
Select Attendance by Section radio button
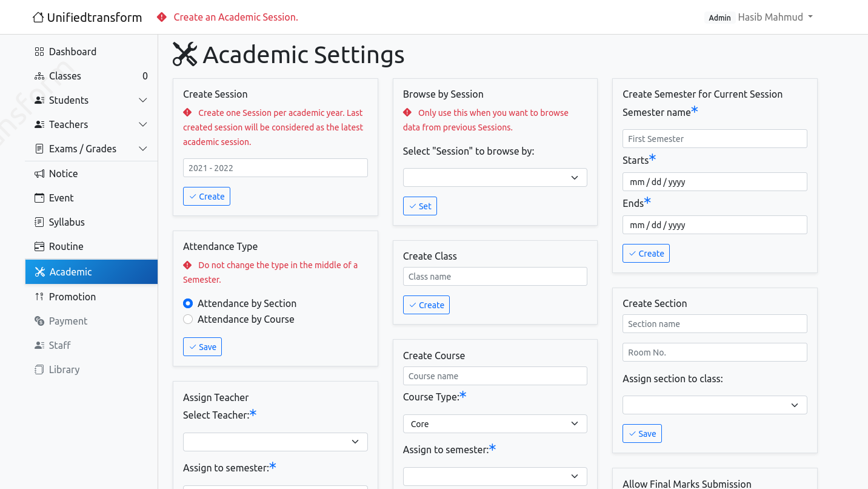(188, 303)
